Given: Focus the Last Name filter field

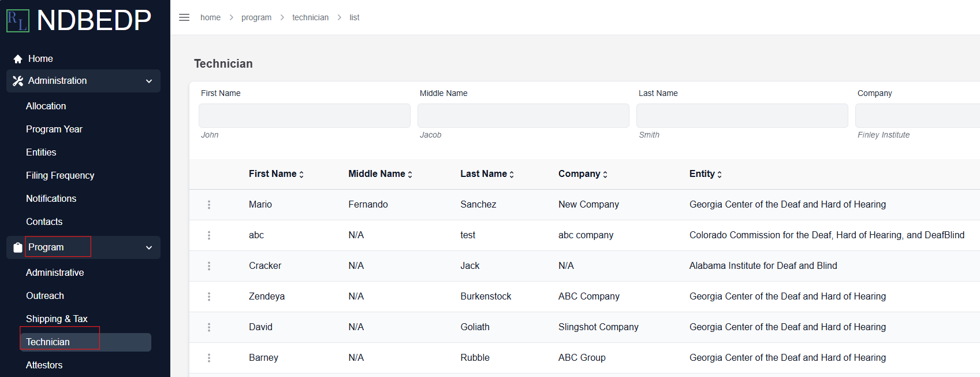Looking at the screenshot, I should coord(742,116).
